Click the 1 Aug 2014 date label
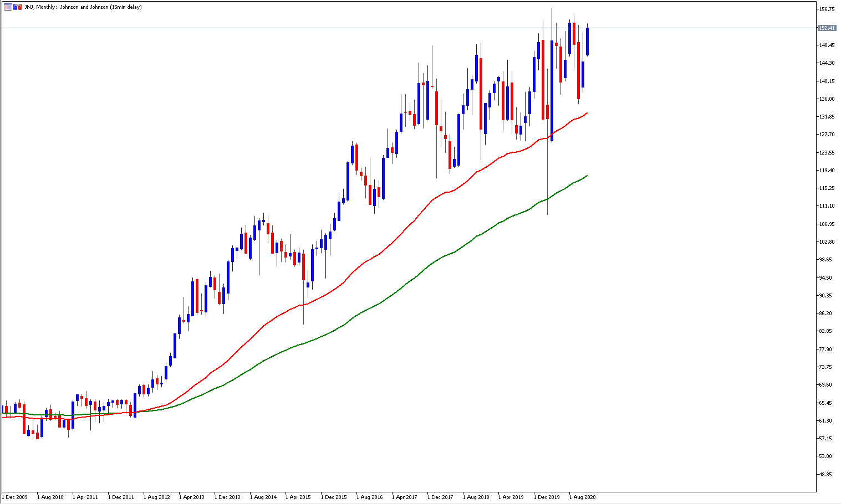The width and height of the screenshot is (841, 504). (x=263, y=497)
